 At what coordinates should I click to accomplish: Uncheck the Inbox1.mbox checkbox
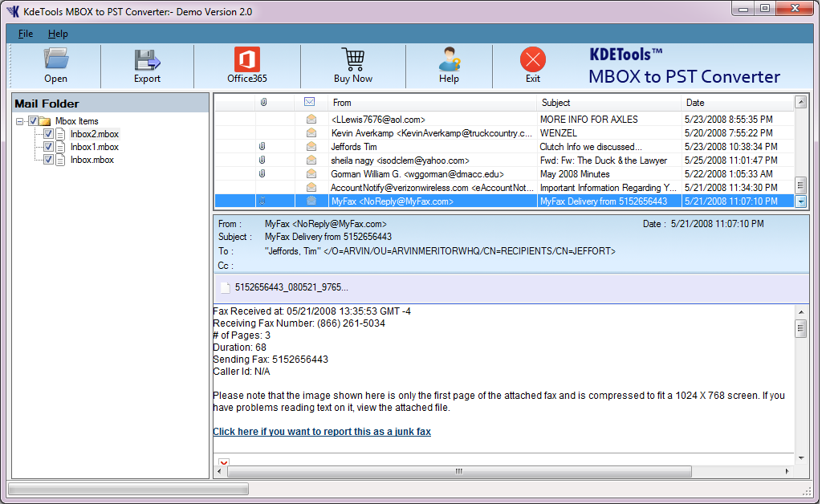tap(48, 147)
